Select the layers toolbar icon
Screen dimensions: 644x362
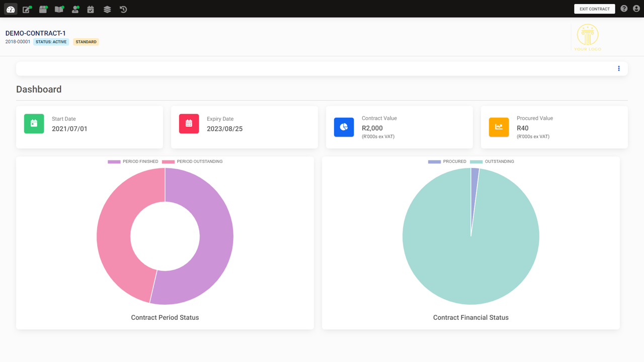[x=107, y=9]
